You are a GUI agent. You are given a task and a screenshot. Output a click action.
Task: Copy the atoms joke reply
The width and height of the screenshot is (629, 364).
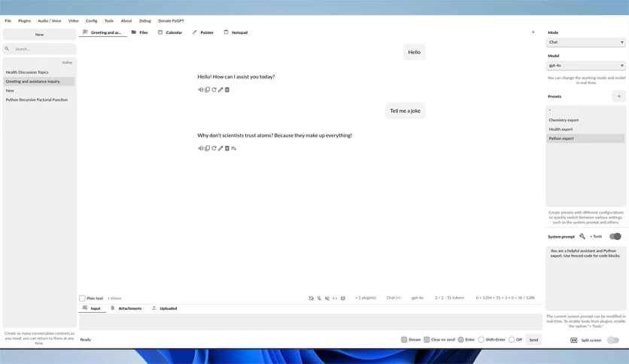208,148
